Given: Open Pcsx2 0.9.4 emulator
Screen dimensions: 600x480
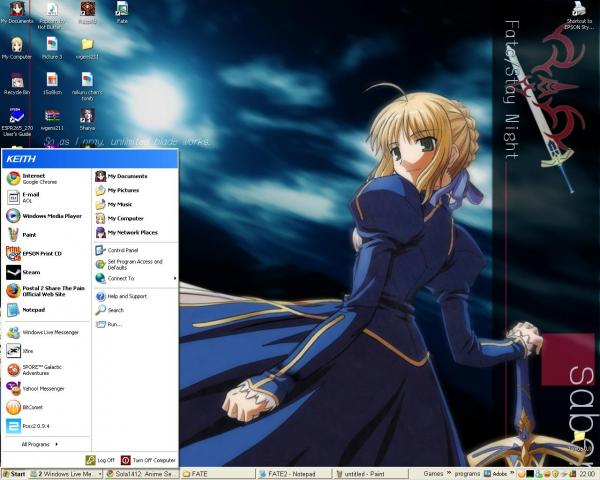Looking at the screenshot, I should [47, 426].
